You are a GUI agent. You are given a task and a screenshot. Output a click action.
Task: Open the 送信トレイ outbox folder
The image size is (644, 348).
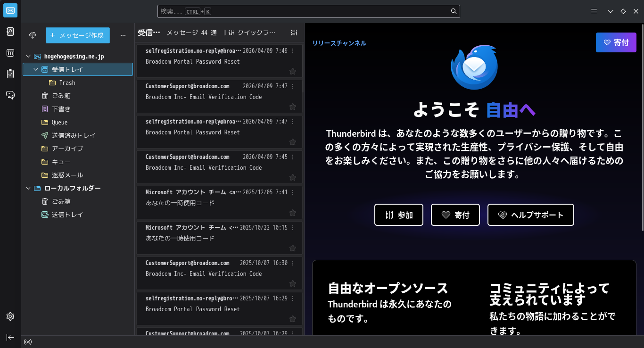pos(78,215)
